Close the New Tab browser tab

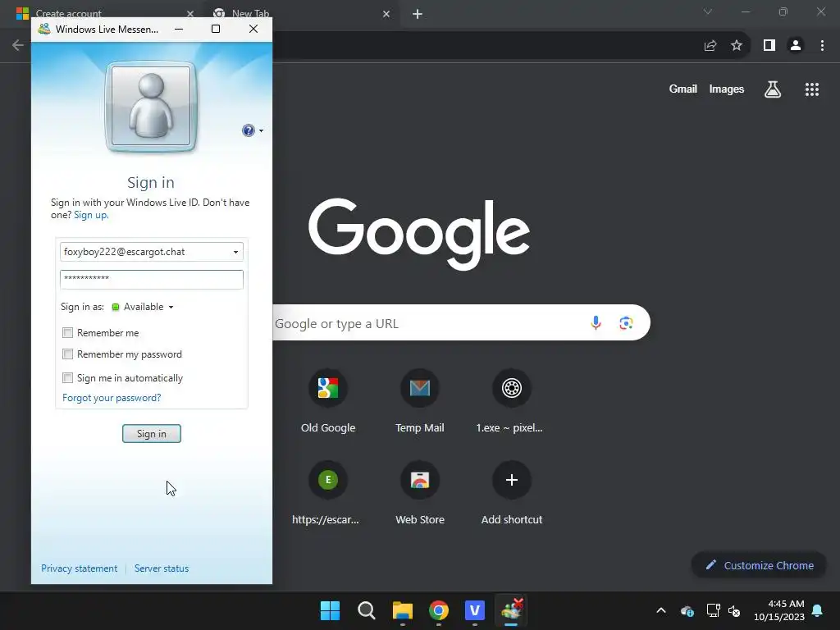click(x=386, y=14)
